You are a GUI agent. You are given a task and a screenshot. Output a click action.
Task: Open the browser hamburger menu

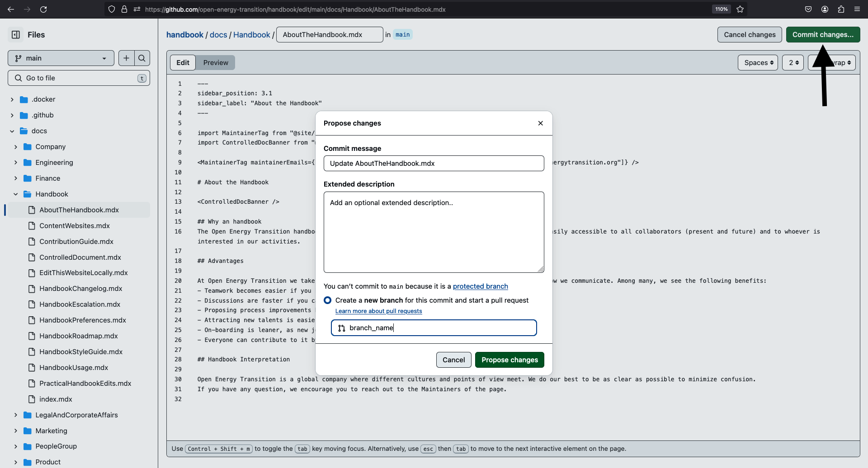[x=857, y=9]
